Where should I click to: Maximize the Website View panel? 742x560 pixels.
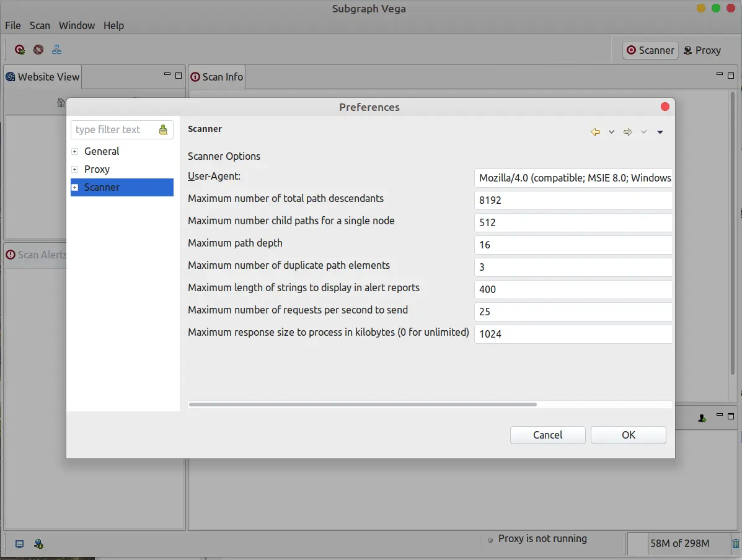(x=179, y=75)
